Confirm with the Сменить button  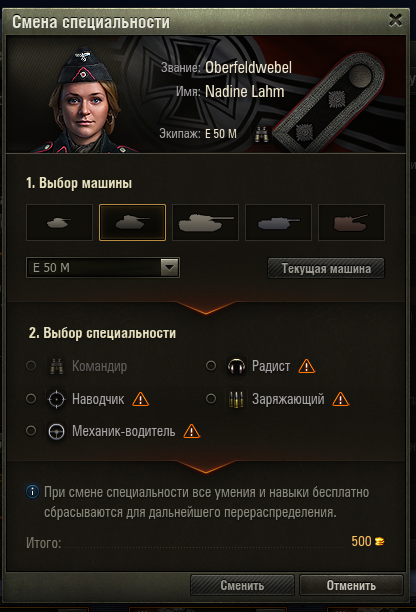242,585
